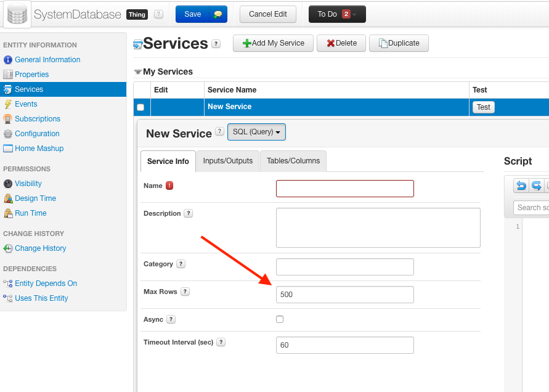
Task: Click the Cancel Edit button
Action: pos(268,14)
